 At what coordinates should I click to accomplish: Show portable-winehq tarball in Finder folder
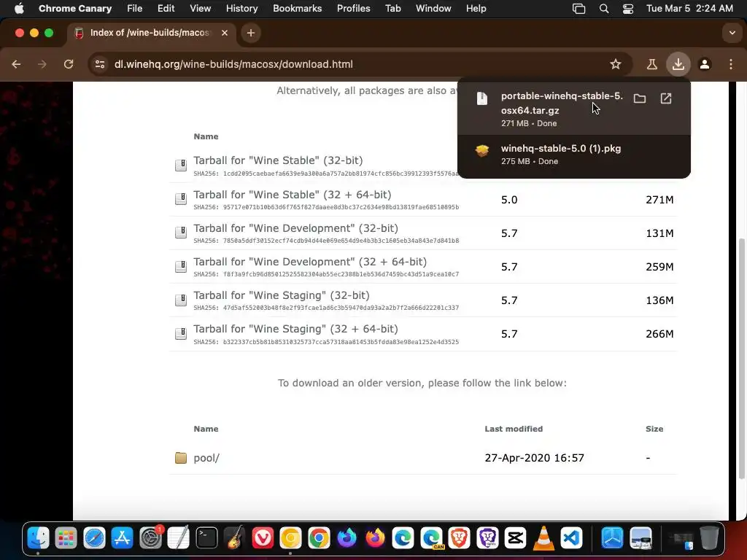639,98
